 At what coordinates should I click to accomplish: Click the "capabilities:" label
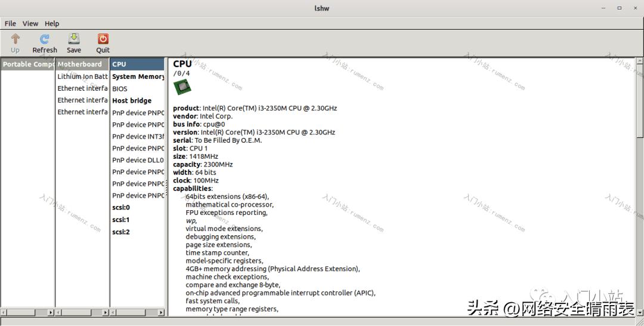coord(193,189)
